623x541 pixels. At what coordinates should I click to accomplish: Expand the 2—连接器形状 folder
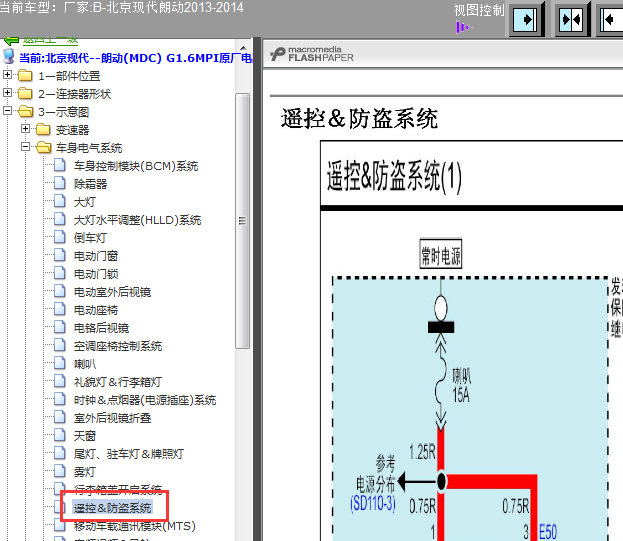8,93
